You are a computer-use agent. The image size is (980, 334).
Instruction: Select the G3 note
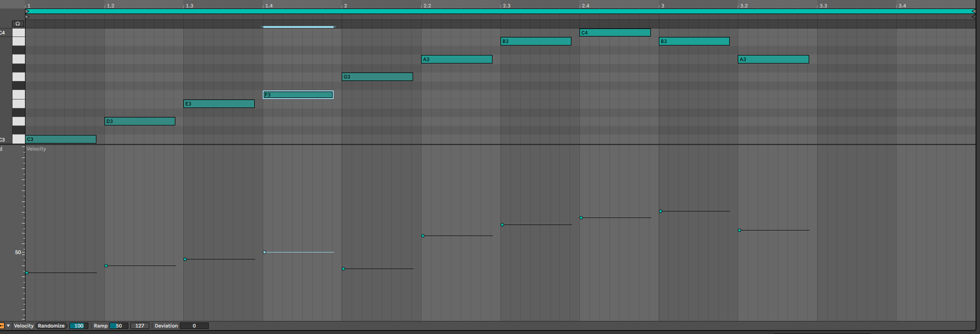click(x=378, y=77)
